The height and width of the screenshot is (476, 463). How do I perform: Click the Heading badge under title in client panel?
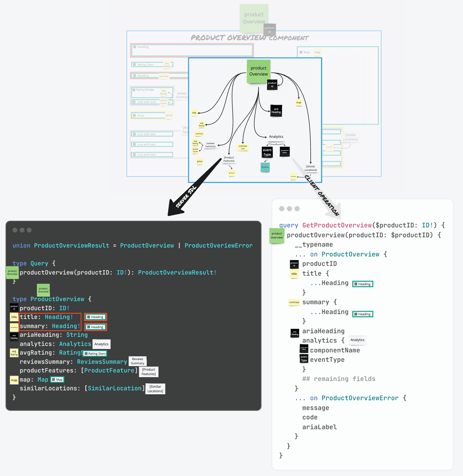363,284
